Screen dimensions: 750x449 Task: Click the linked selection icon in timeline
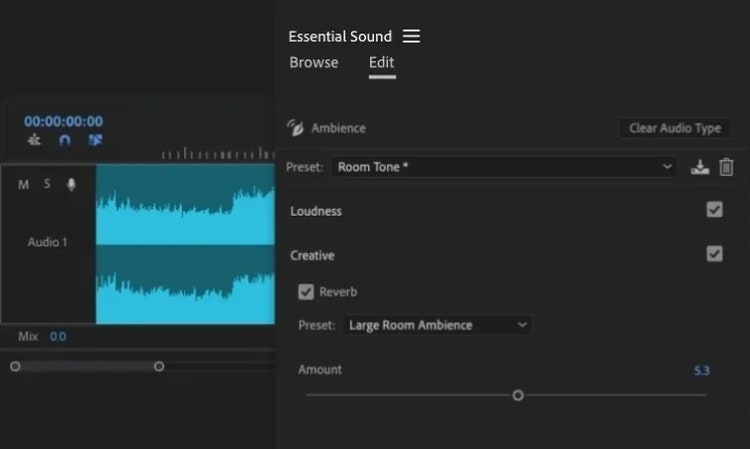point(95,141)
